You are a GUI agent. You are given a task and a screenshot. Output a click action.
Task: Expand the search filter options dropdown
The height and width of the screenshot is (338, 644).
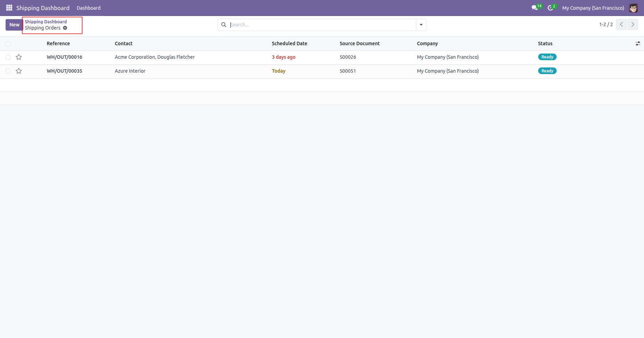(x=421, y=25)
